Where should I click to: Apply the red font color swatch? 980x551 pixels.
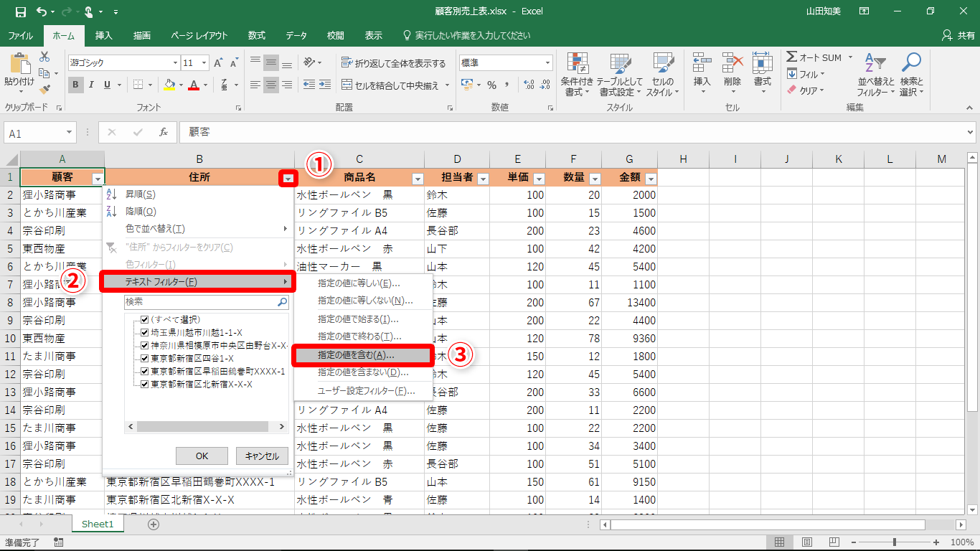[193, 85]
